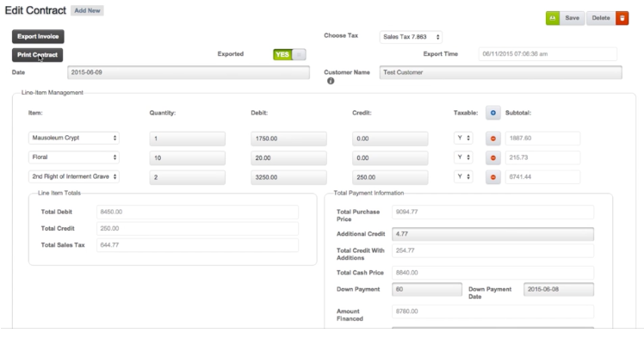This screenshot has width=644, height=339.
Task: Click the Customer Name info icon
Action: (331, 81)
